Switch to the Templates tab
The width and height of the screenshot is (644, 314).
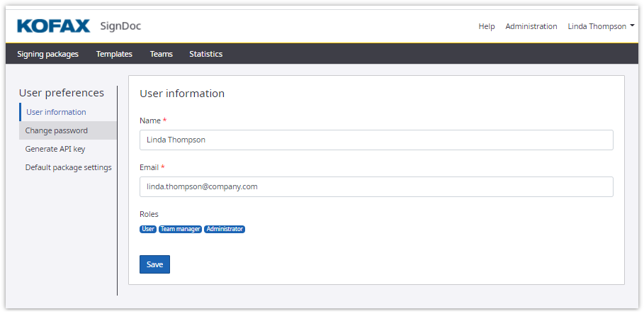point(114,54)
